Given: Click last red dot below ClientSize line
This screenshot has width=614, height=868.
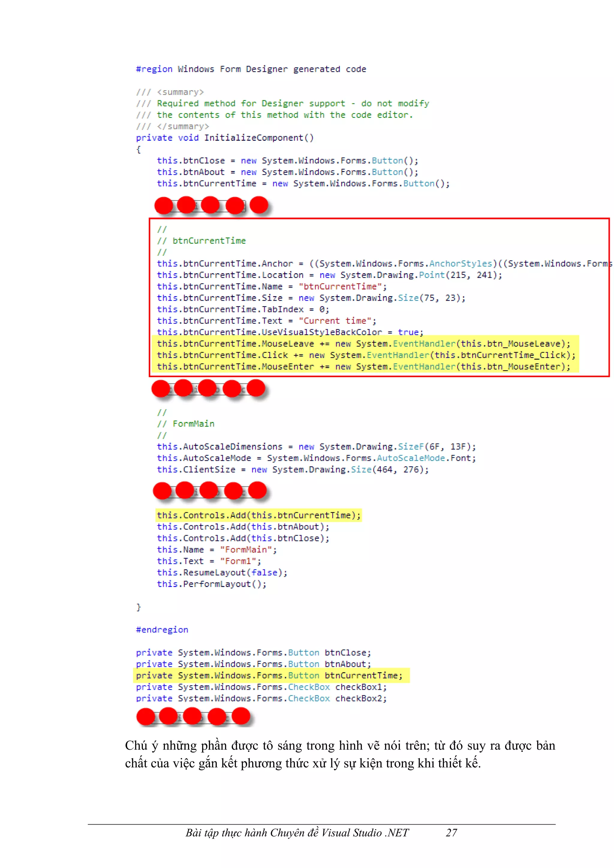Looking at the screenshot, I should click(x=258, y=490).
